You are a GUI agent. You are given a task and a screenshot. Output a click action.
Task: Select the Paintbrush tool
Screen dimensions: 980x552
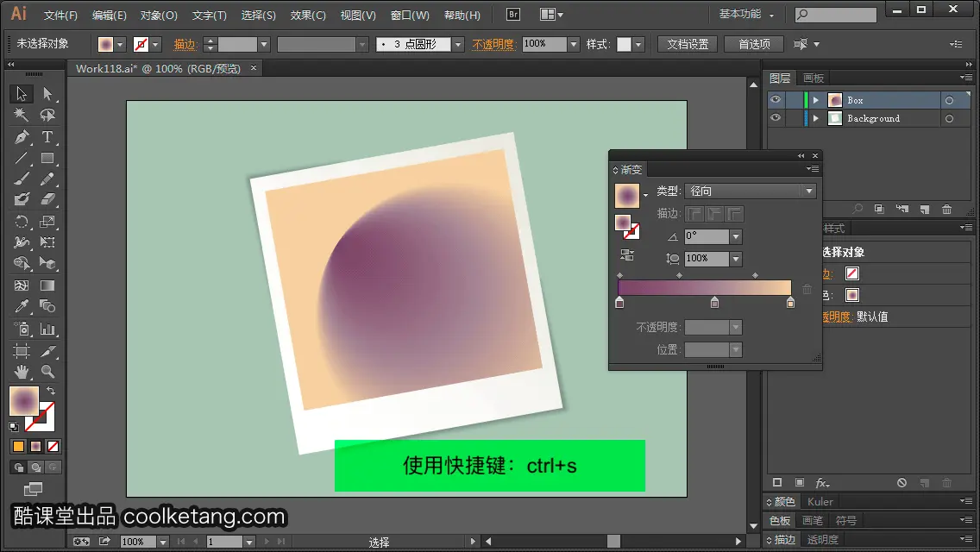pyautogui.click(x=22, y=179)
